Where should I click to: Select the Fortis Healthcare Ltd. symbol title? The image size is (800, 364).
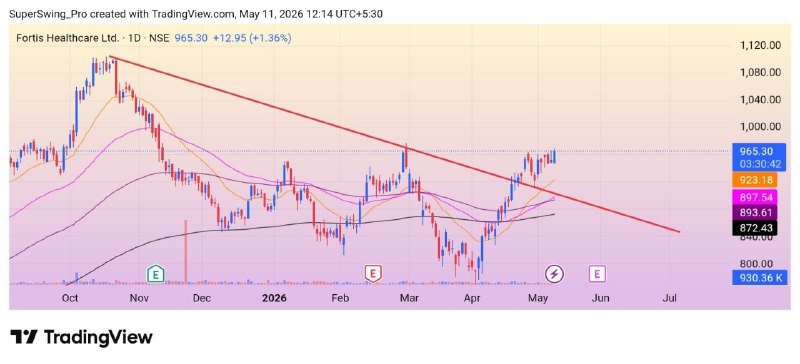point(67,38)
